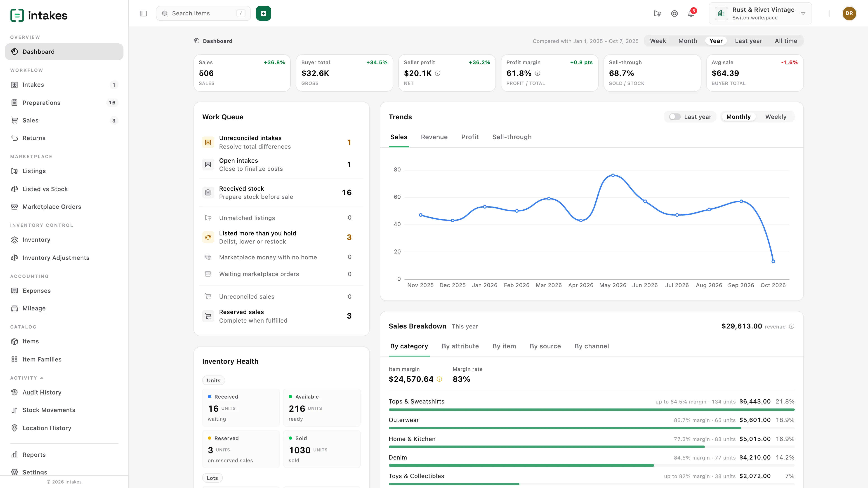Collapse the Activity sidebar section
Viewport: 868px width, 488px height.
click(27, 378)
